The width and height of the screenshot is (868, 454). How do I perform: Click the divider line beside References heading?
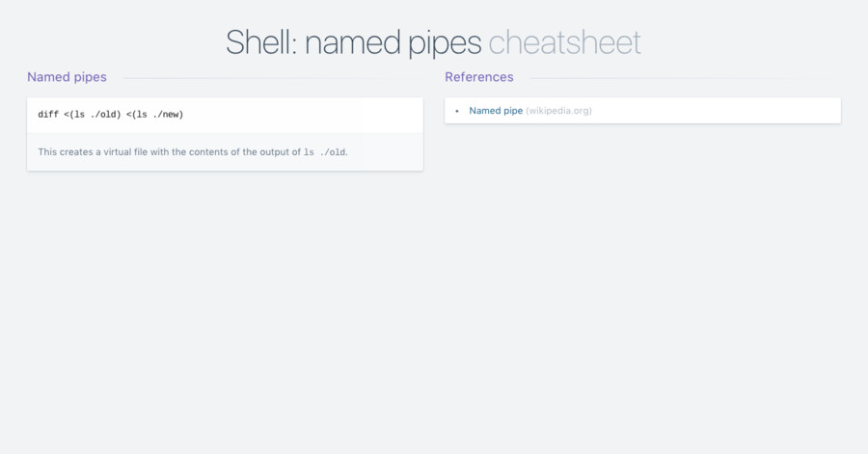click(x=665, y=78)
